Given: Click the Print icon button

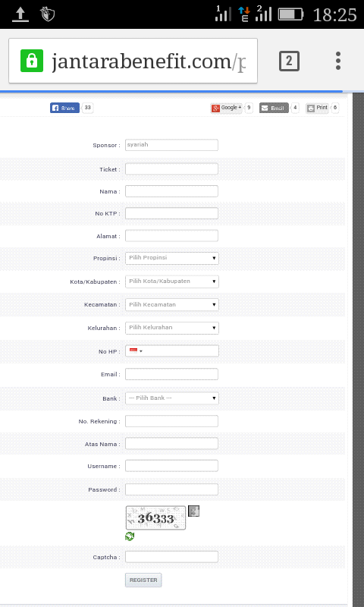Looking at the screenshot, I should coord(317,108).
